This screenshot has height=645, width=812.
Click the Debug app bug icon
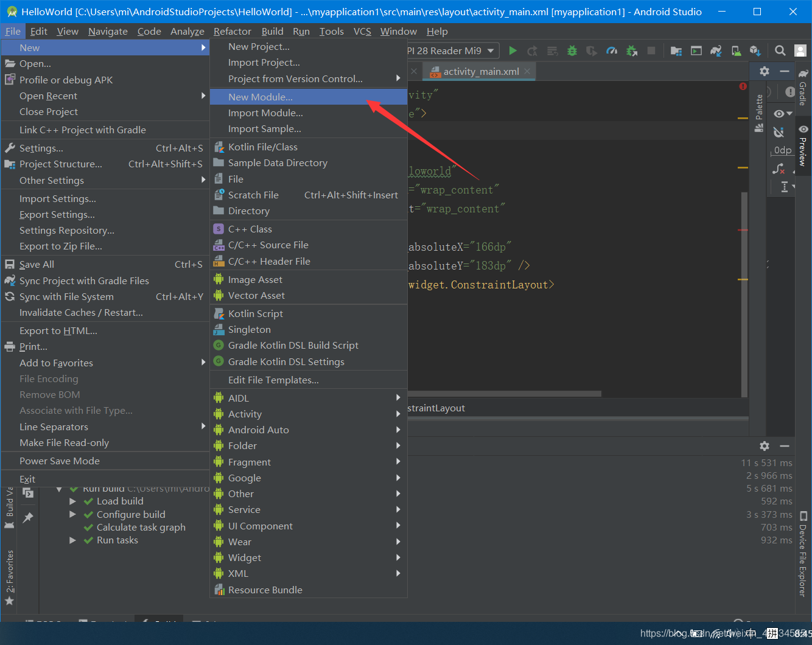pos(572,51)
